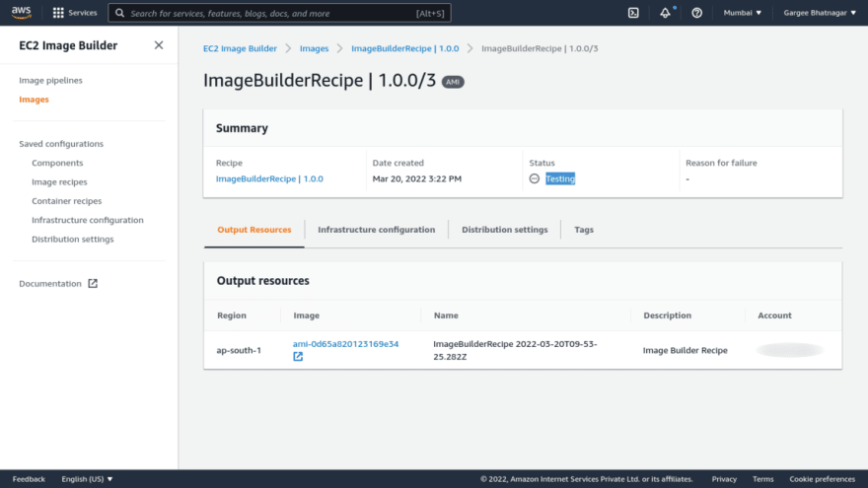Open the English (US) language dropdown
Viewport: 868px width, 488px height.
(87, 479)
